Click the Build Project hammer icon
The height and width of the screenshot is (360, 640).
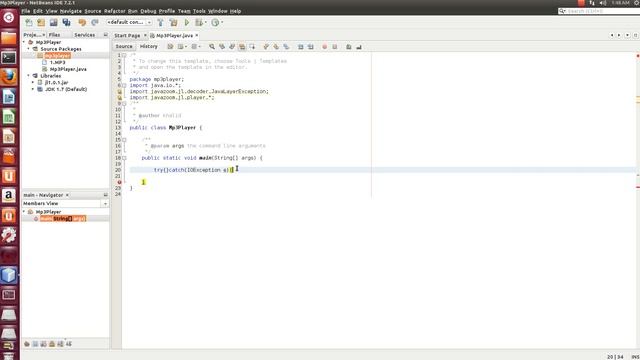click(x=160, y=22)
